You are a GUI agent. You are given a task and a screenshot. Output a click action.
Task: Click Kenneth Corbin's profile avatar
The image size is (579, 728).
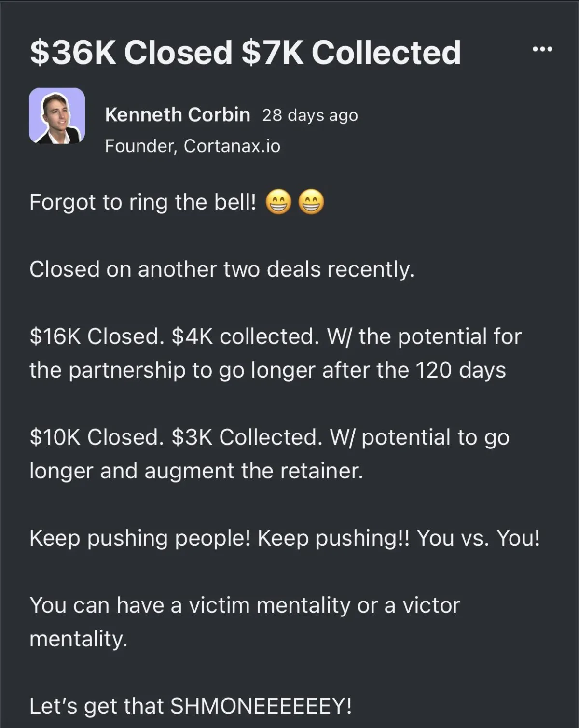(x=57, y=116)
